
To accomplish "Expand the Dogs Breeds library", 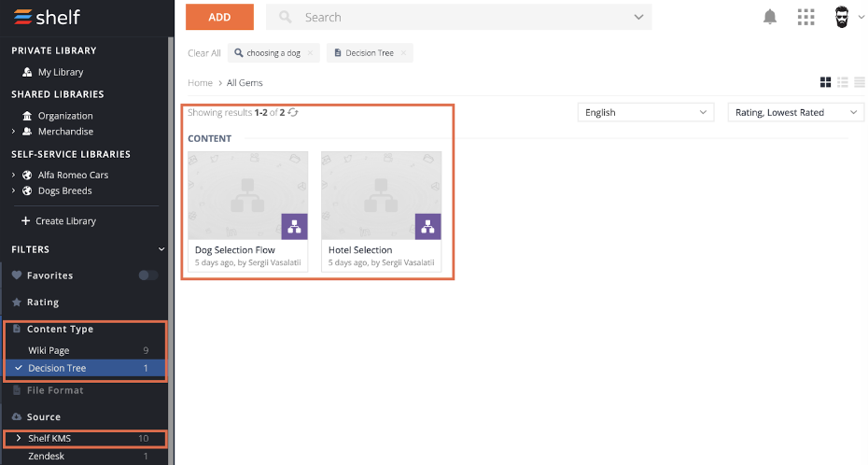I will click(14, 191).
